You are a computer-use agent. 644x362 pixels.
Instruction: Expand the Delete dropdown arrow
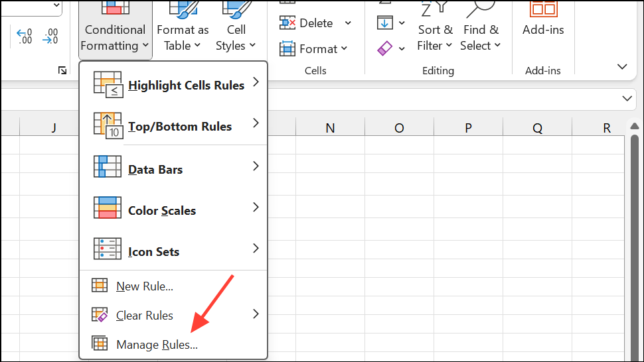click(x=348, y=23)
